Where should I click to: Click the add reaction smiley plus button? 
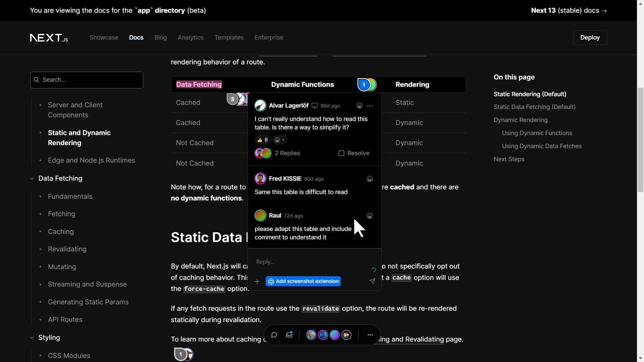pyautogui.click(x=280, y=140)
